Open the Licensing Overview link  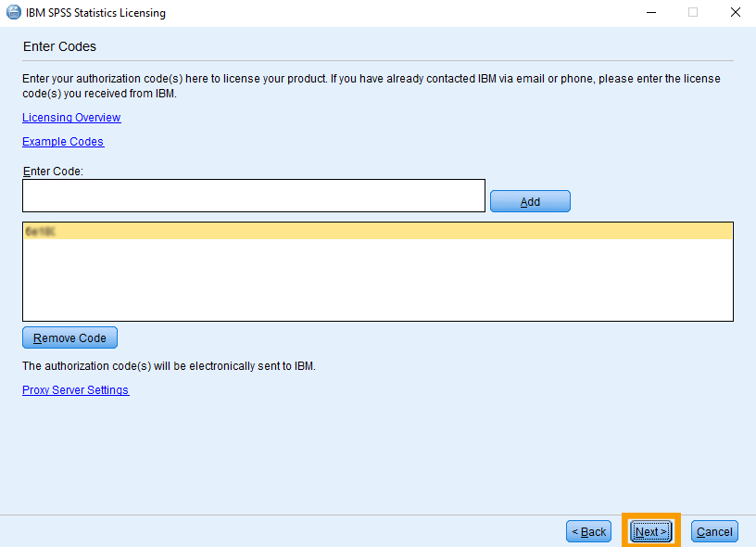[x=71, y=118]
